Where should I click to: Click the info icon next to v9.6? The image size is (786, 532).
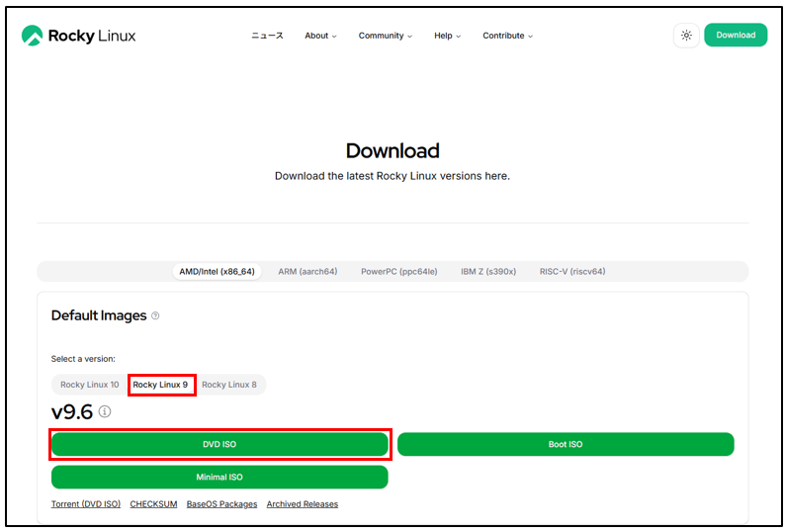click(105, 412)
